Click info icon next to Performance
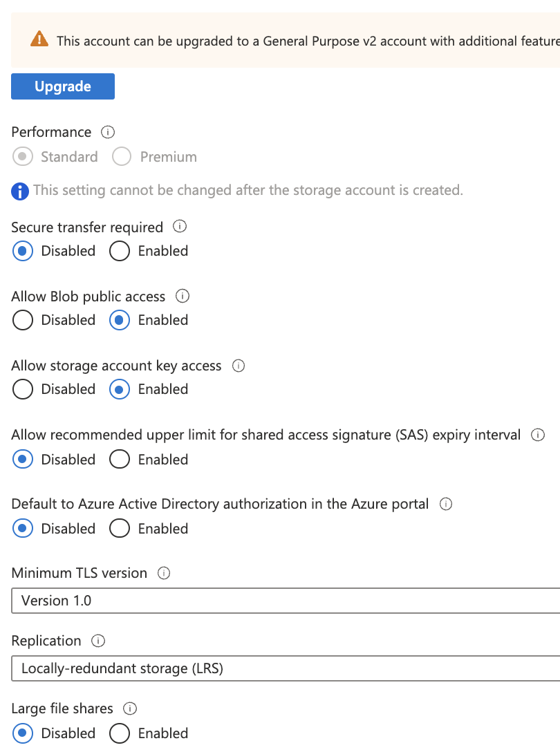 point(108,132)
